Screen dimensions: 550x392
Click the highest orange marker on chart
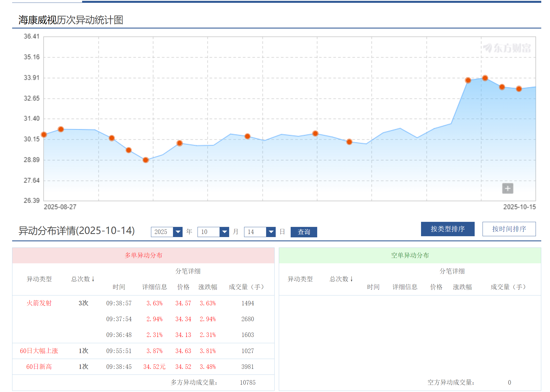485,78
